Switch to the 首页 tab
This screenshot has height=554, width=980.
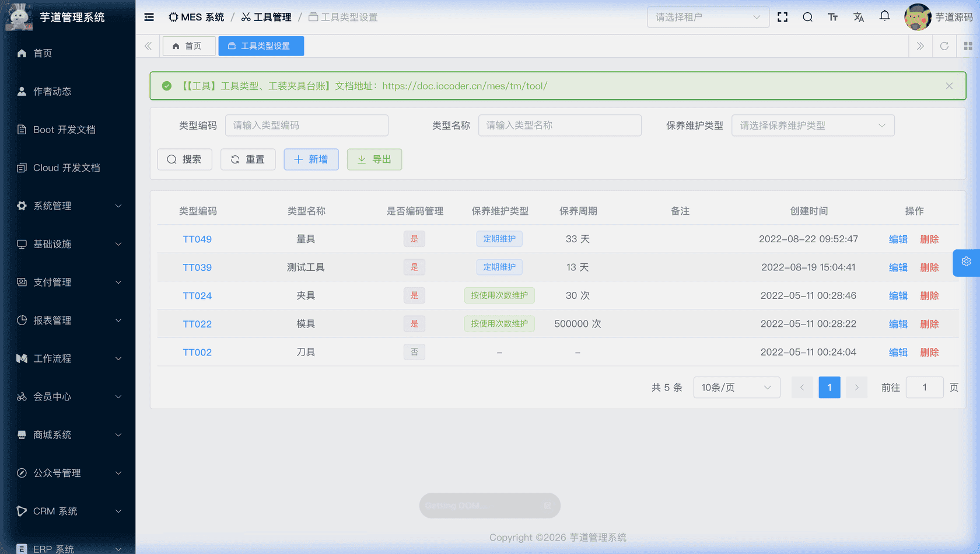click(x=188, y=46)
